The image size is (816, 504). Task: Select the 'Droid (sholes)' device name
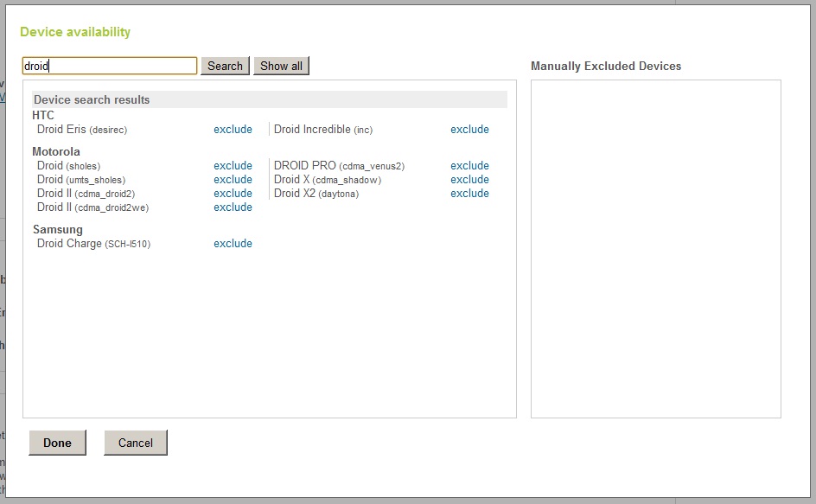pos(68,166)
